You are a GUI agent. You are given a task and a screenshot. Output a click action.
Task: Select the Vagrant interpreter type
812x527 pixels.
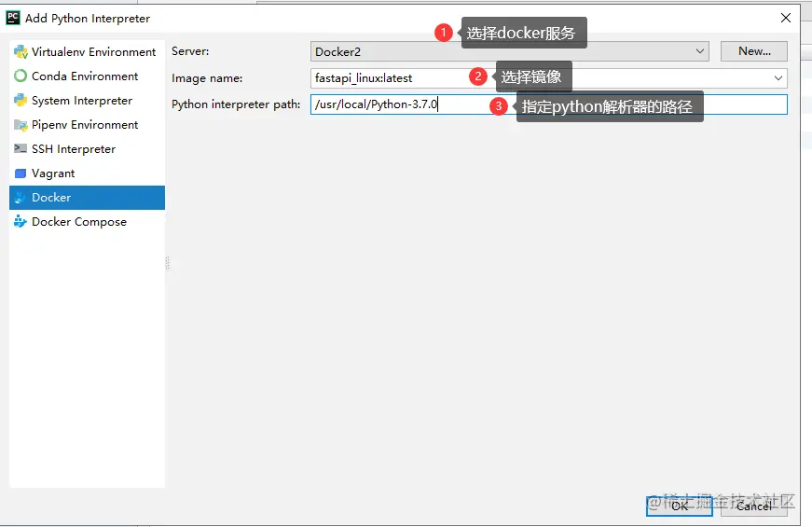point(87,173)
